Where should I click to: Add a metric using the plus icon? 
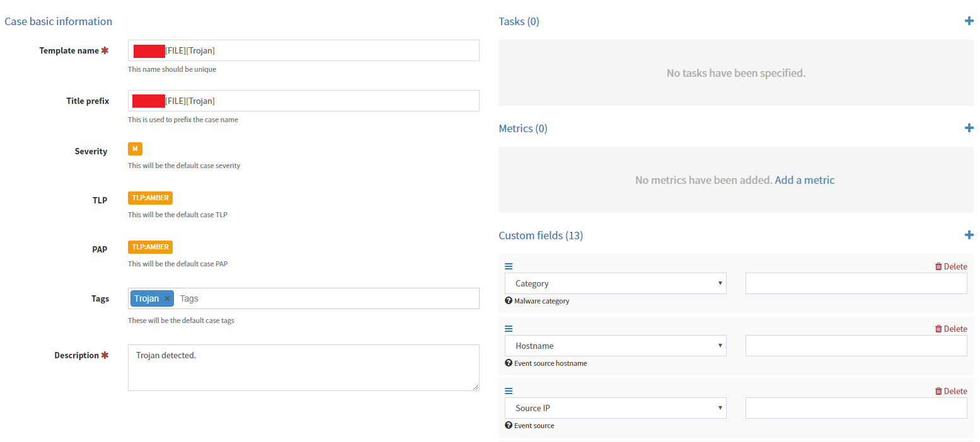point(969,128)
